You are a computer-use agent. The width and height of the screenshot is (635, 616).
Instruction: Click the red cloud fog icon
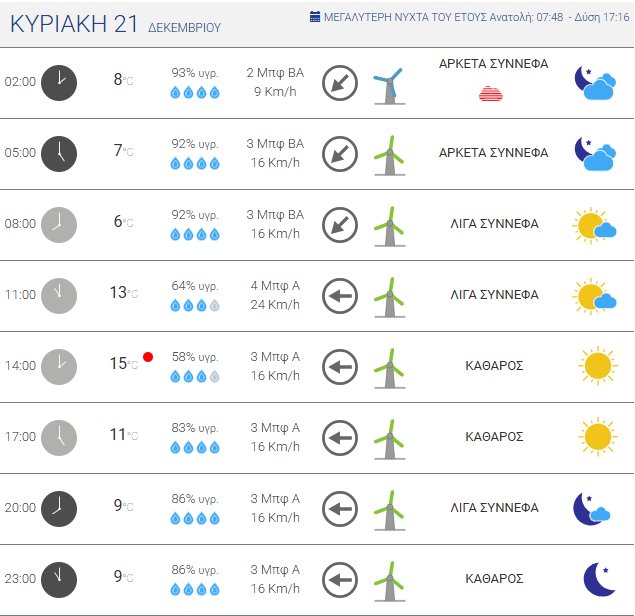tap(490, 94)
